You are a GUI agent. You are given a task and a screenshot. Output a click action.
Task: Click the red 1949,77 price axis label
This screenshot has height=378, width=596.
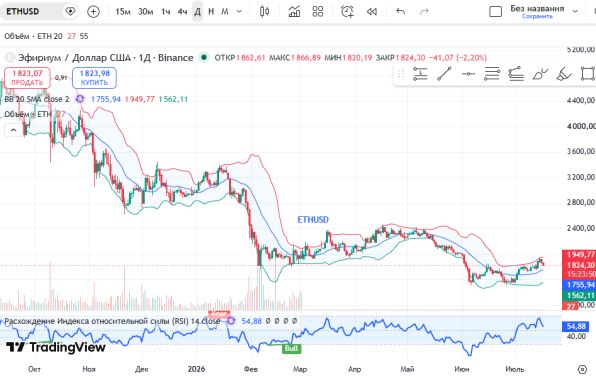tap(579, 254)
